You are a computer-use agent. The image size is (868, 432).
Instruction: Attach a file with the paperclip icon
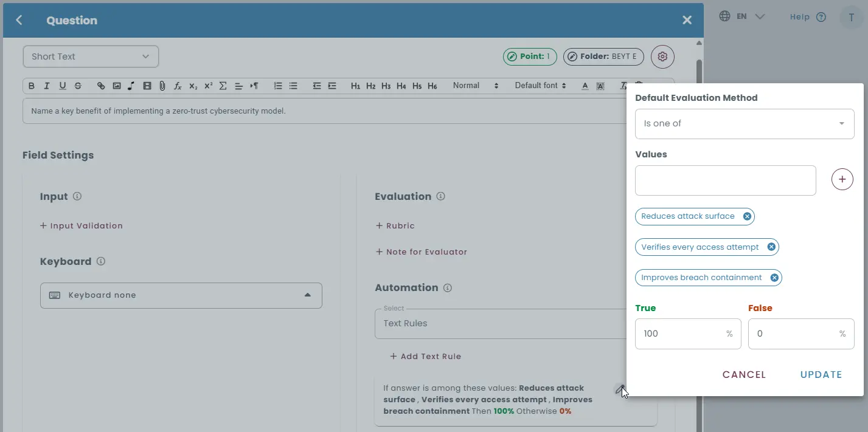[162, 86]
